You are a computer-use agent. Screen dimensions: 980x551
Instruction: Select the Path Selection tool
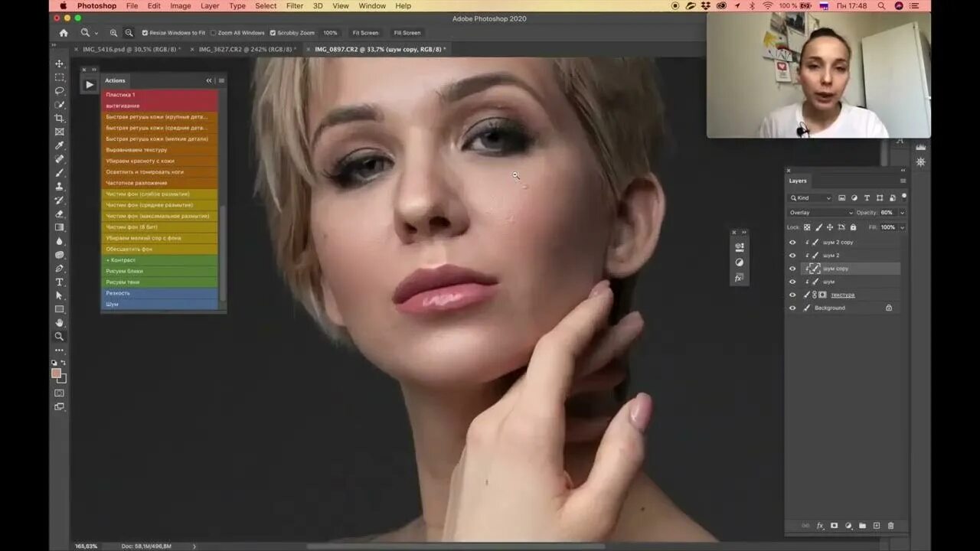click(x=59, y=295)
